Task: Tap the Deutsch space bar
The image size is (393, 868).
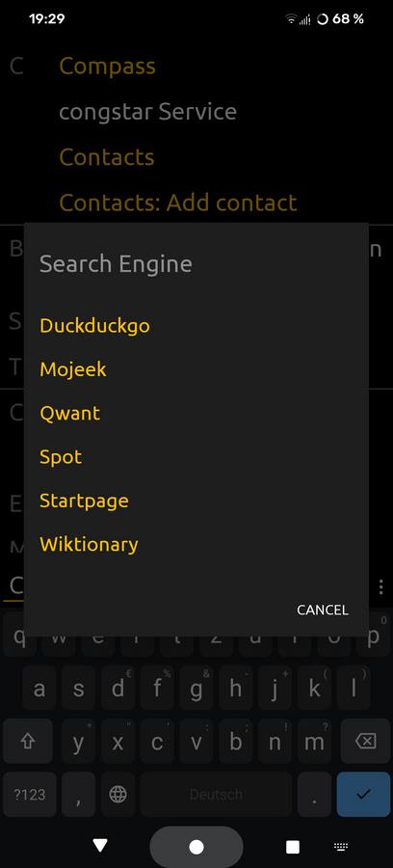Action: point(216,795)
